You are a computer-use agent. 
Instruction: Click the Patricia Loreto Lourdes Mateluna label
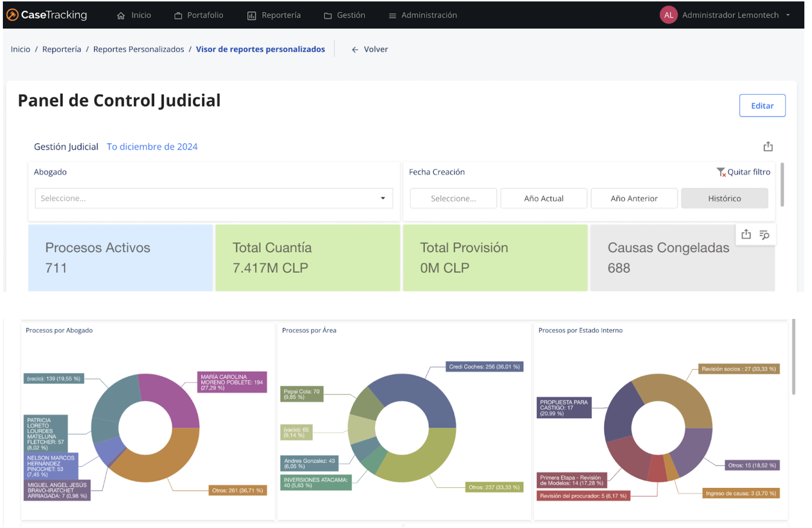tap(46, 433)
